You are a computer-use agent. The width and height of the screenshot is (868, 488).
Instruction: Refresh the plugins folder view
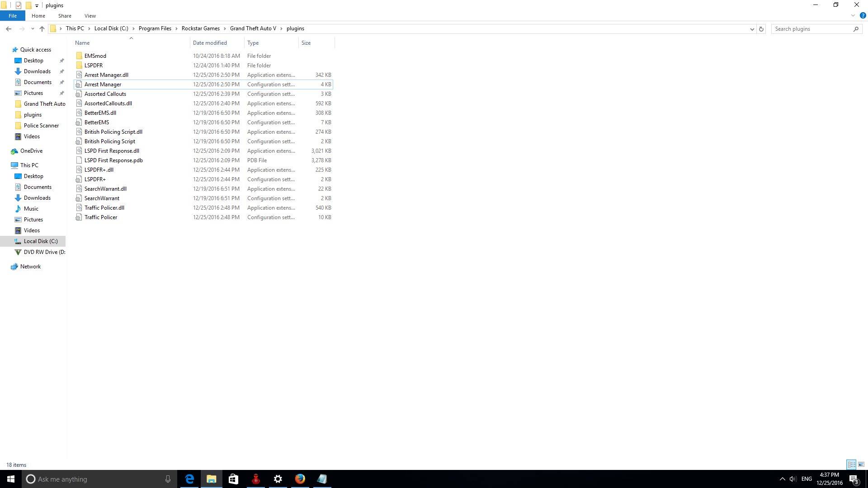(x=761, y=29)
